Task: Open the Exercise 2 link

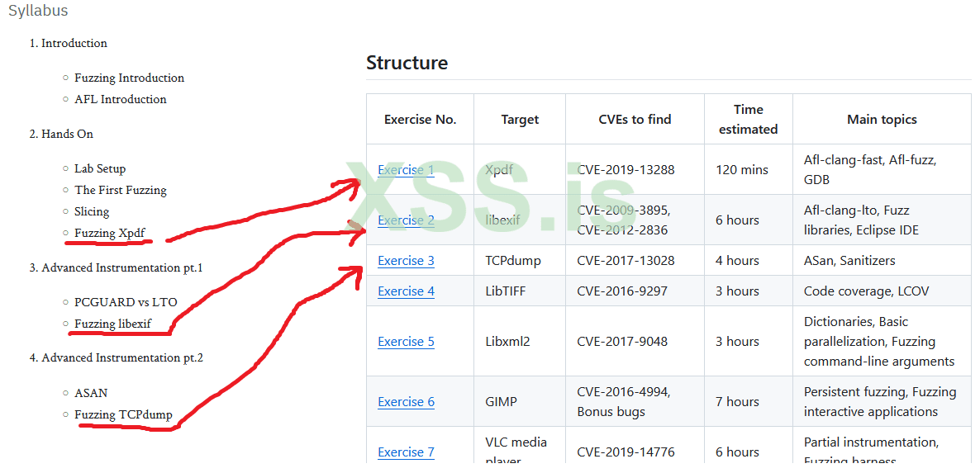Action: coord(406,220)
